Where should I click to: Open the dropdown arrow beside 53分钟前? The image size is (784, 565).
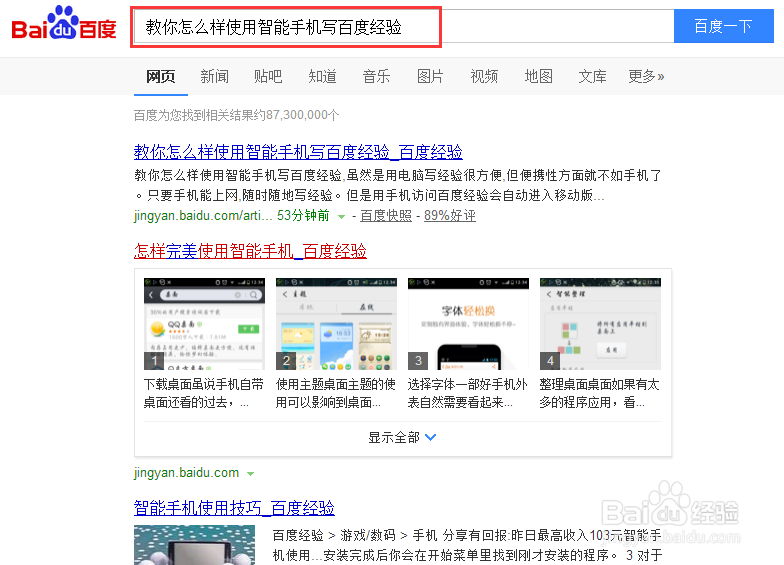point(342,216)
